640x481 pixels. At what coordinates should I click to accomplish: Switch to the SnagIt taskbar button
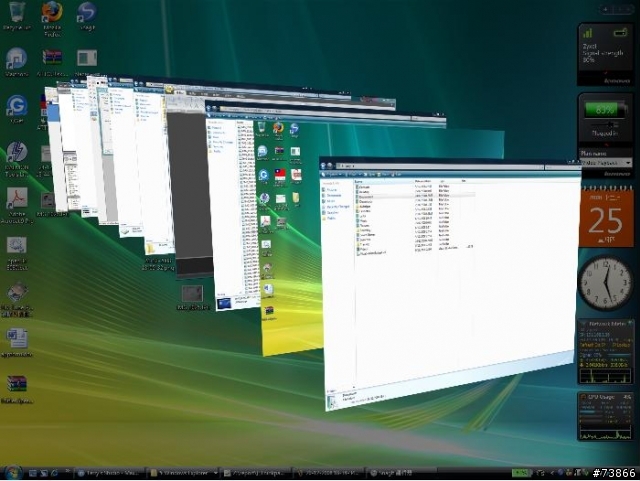pos(402,473)
